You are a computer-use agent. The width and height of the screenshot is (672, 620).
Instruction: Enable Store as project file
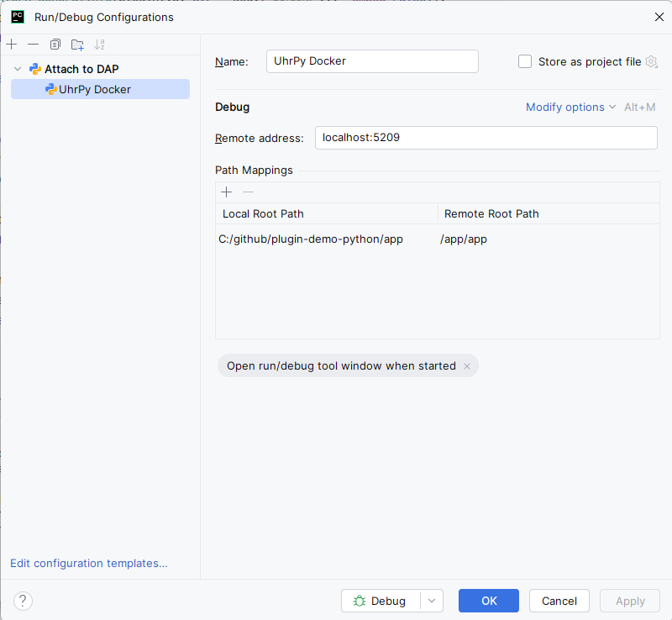[x=525, y=61]
